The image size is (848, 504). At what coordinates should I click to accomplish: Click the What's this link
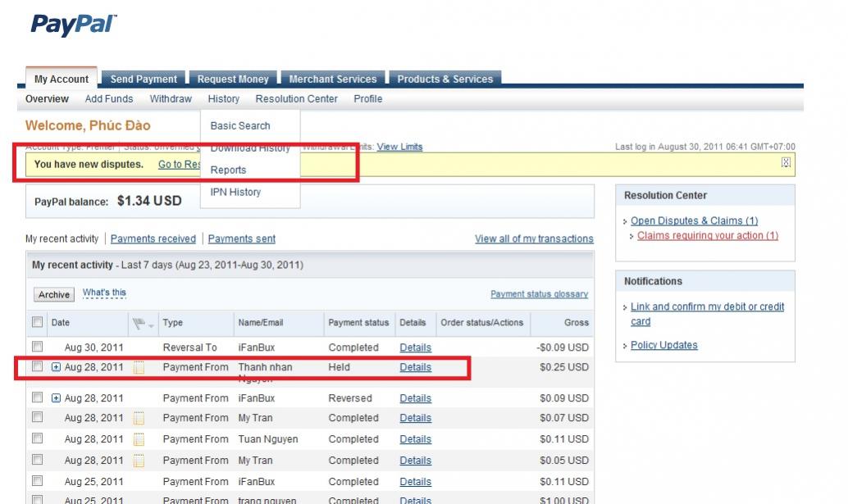coord(104,293)
